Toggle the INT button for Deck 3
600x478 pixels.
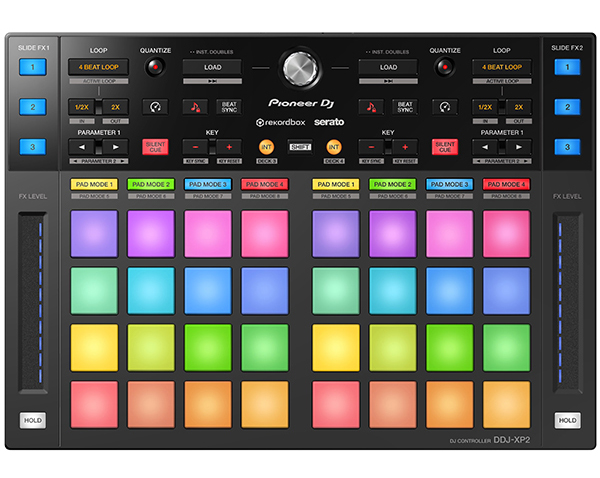267,147
